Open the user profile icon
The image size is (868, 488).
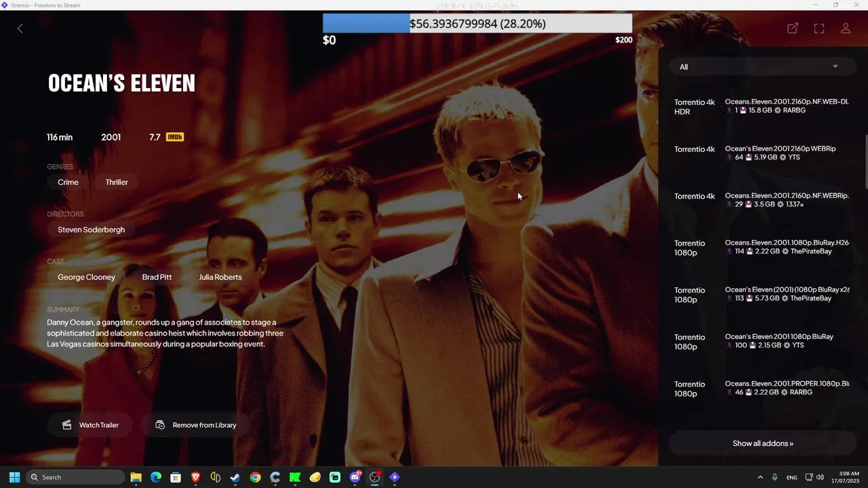[846, 28]
